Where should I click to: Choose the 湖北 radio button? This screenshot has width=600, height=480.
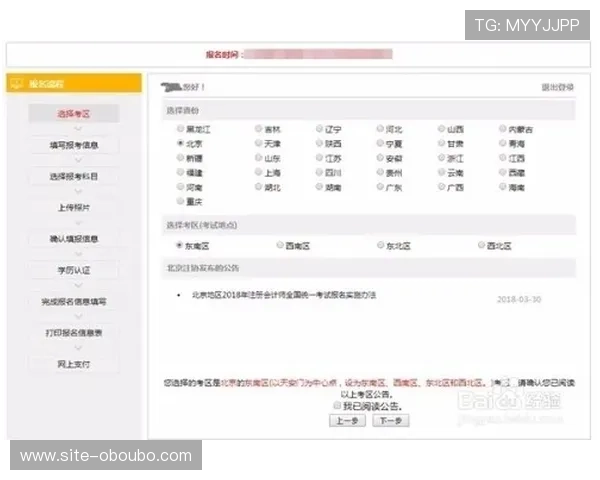click(x=259, y=186)
